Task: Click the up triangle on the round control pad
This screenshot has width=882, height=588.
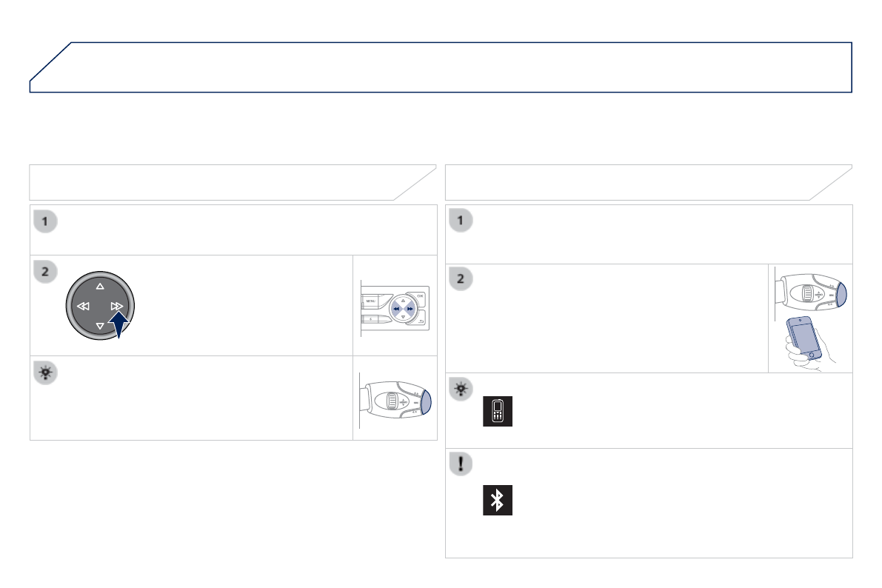Action: tap(100, 286)
